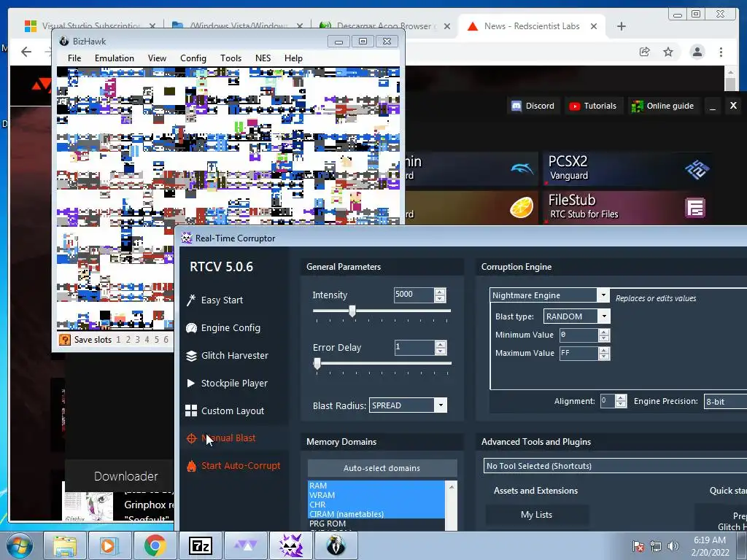The width and height of the screenshot is (747, 560).
Task: Increase Intensity value stepper
Action: (x=440, y=292)
